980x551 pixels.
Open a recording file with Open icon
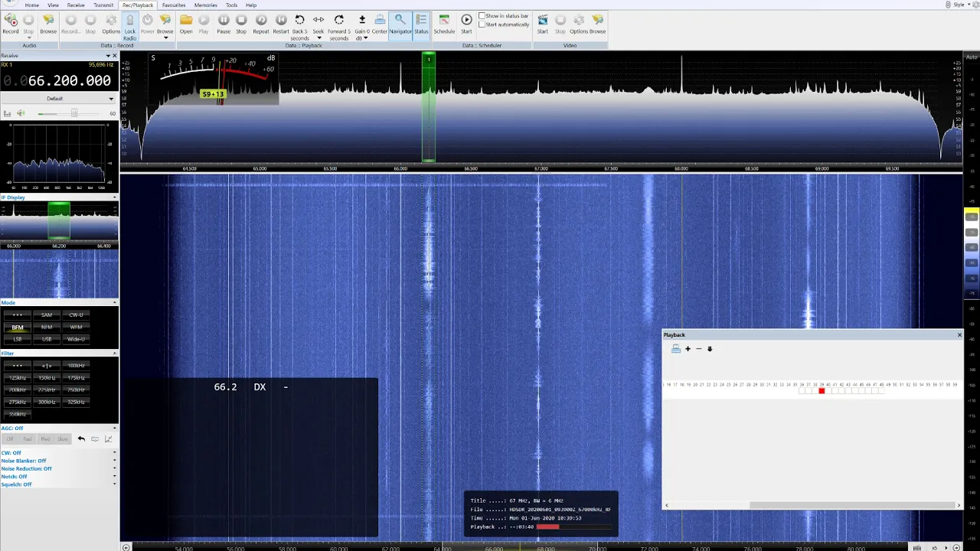(x=186, y=23)
